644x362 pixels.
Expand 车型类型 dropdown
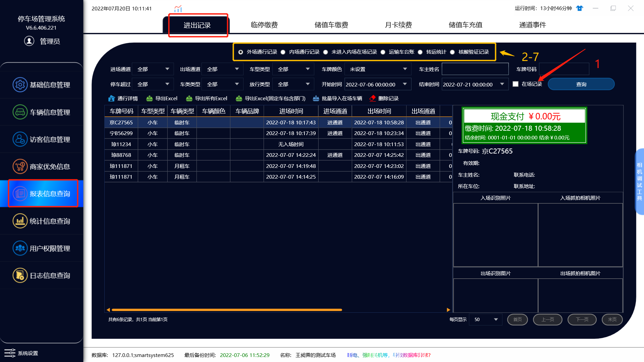[x=293, y=69]
